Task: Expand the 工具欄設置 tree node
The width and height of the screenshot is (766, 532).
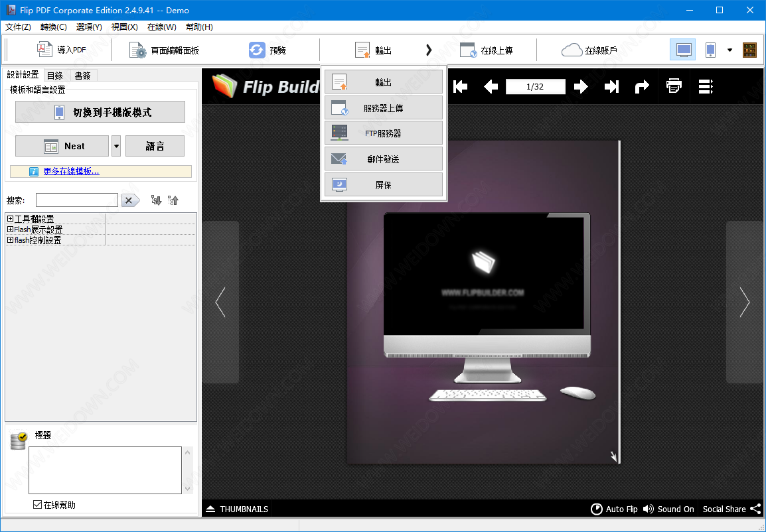Action: pyautogui.click(x=10, y=219)
